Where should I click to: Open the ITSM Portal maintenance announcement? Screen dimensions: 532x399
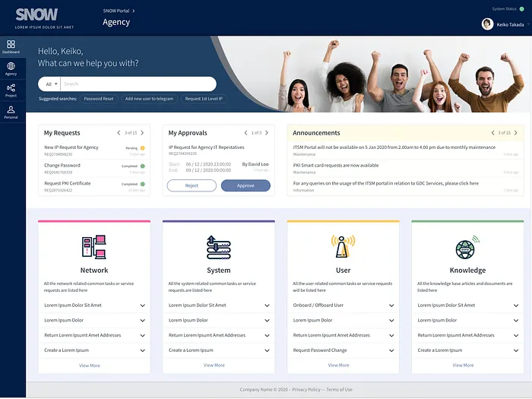[x=394, y=147]
